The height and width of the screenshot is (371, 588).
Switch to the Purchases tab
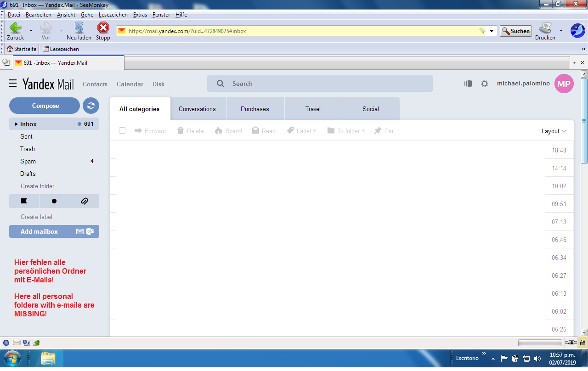(254, 109)
